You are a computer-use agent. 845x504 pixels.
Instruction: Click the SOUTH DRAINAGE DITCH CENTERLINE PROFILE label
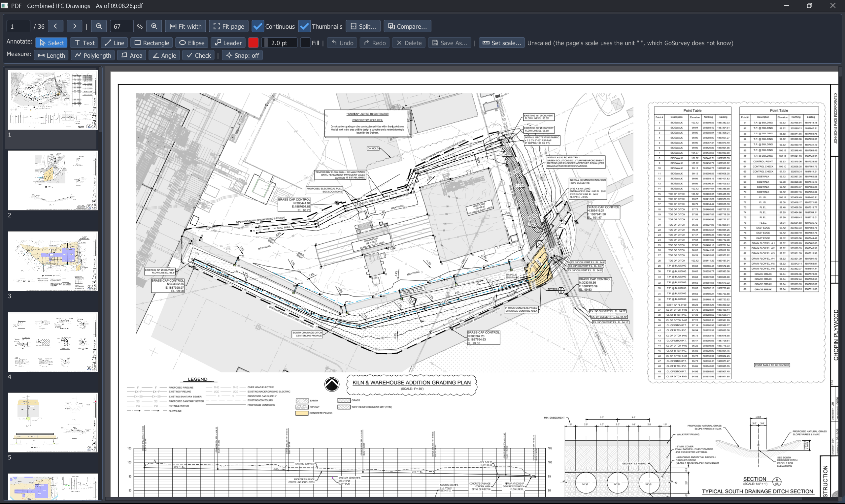click(307, 334)
